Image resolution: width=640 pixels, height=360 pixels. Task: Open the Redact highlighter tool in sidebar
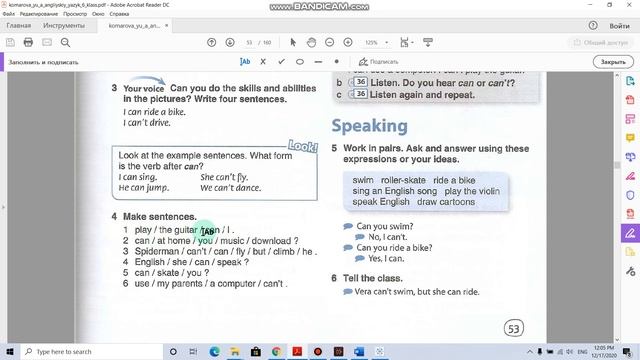(x=630, y=176)
